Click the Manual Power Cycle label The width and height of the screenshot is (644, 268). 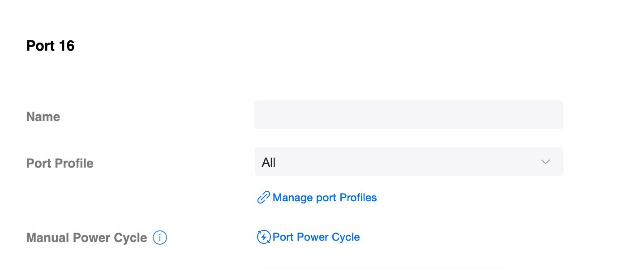tap(86, 238)
